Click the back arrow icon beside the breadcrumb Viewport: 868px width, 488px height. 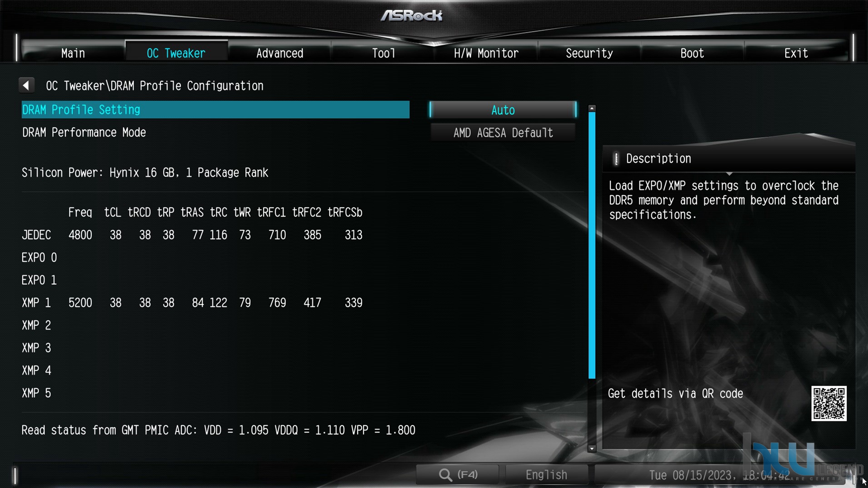point(26,85)
